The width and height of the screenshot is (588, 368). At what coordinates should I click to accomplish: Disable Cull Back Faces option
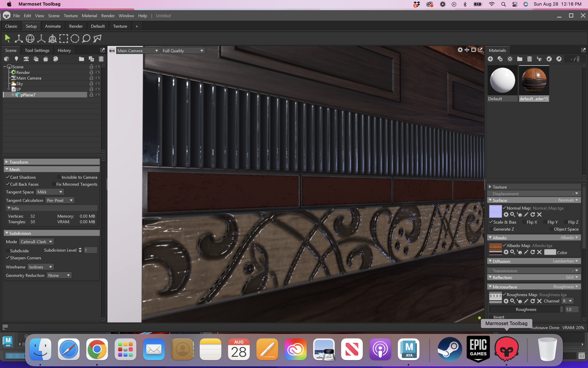pyautogui.click(x=8, y=184)
